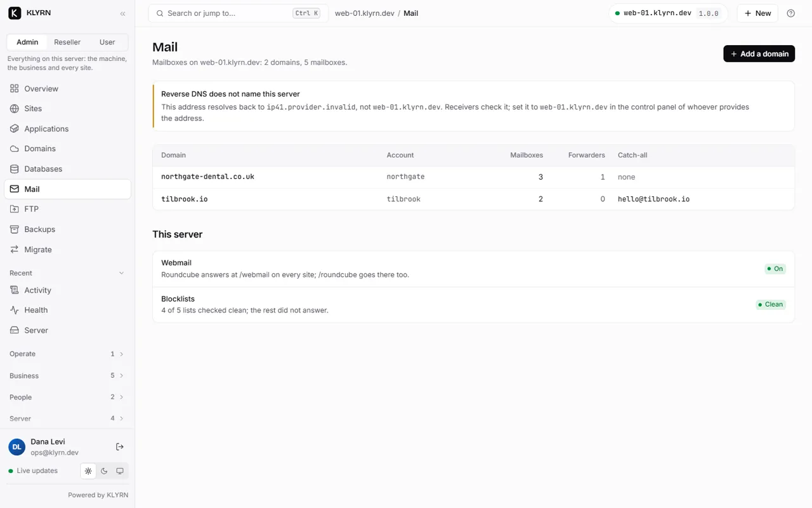Image resolution: width=812 pixels, height=508 pixels.
Task: Click the hello@tilbrook.io catch-all address
Action: [653, 199]
